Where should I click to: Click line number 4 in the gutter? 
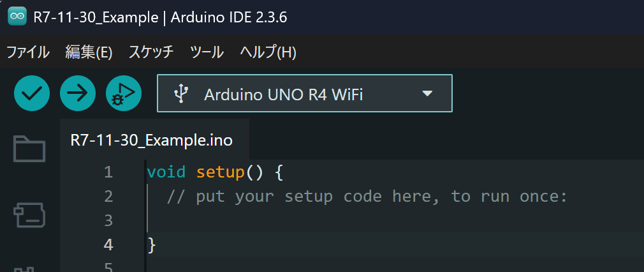pos(108,245)
